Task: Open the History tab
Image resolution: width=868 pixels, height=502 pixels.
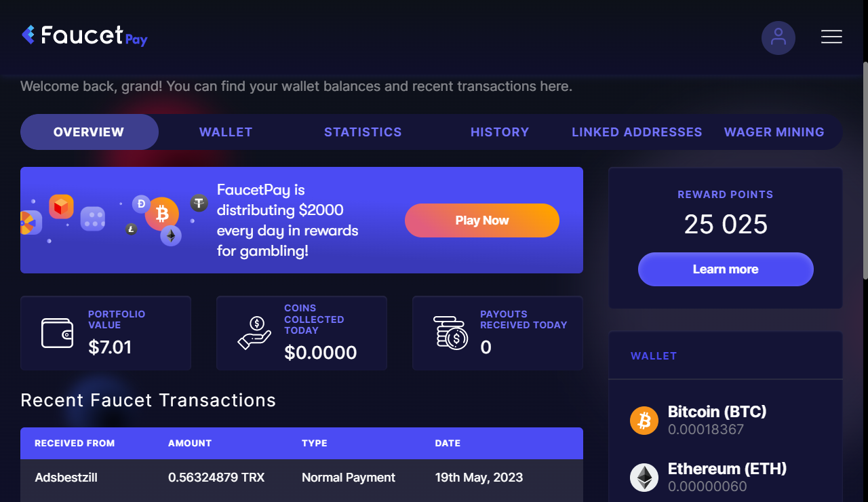Action: click(500, 132)
